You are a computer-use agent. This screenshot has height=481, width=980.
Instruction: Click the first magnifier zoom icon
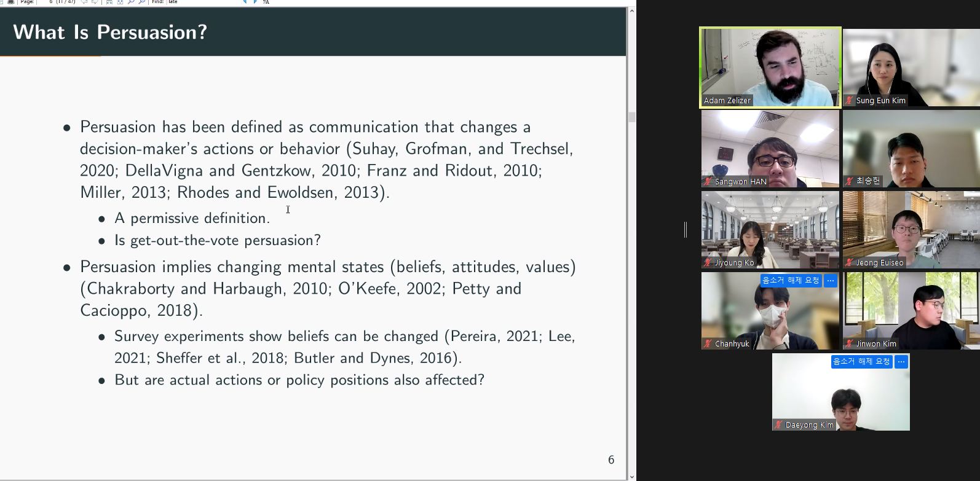[x=131, y=2]
